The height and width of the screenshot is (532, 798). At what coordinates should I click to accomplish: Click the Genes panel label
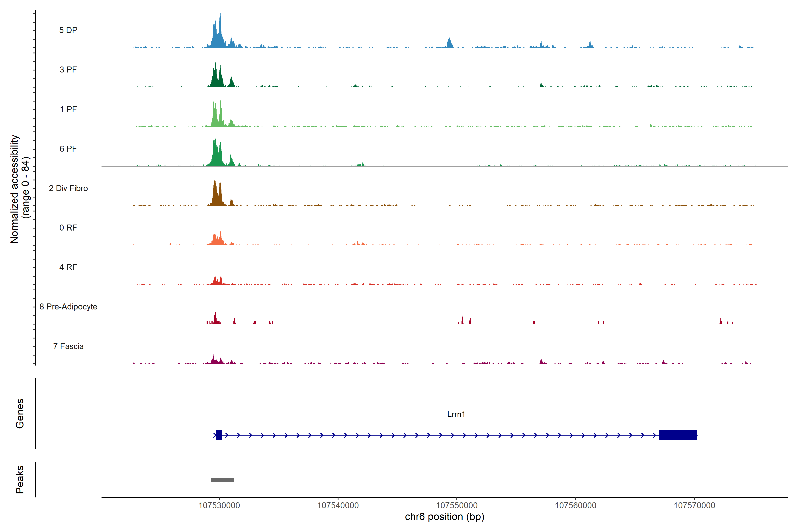tap(20, 414)
